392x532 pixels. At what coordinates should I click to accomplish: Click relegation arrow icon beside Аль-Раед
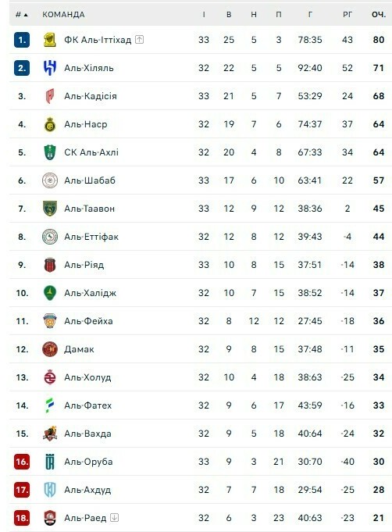(x=115, y=518)
